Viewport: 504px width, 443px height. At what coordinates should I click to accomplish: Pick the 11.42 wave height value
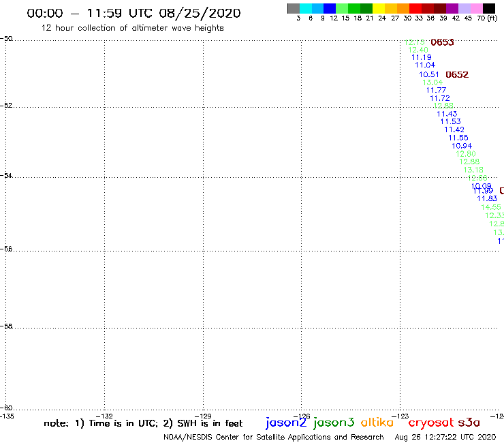tap(454, 129)
